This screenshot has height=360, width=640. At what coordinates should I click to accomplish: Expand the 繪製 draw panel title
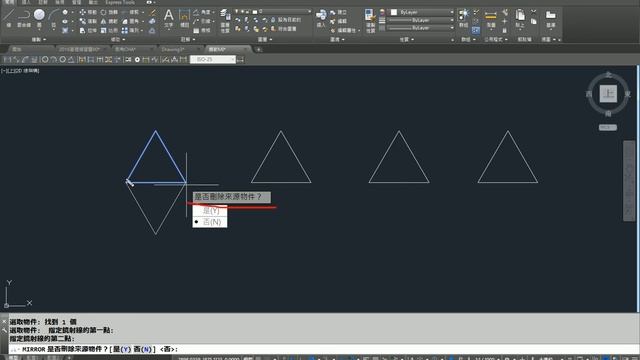[39, 40]
